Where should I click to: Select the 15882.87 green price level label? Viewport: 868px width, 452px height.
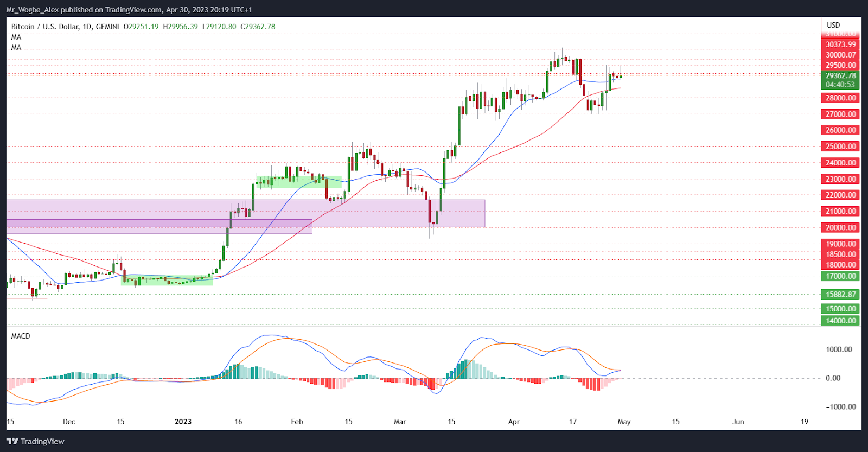pos(840,295)
